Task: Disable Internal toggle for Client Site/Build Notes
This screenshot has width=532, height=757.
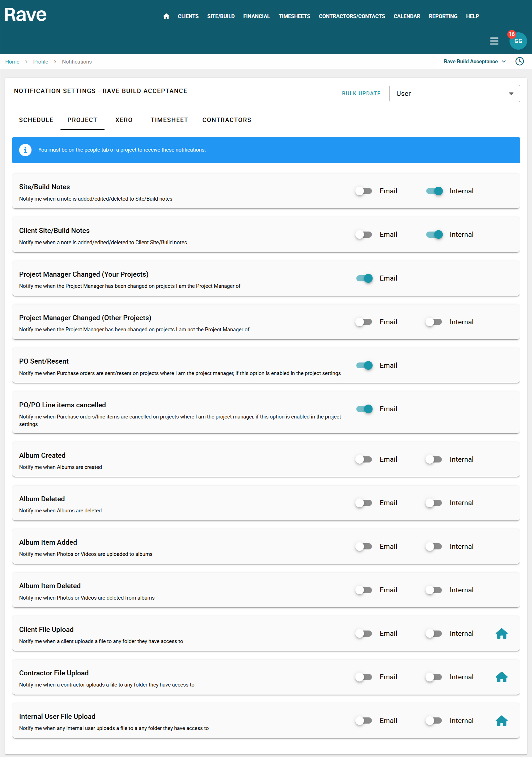Action: (434, 234)
